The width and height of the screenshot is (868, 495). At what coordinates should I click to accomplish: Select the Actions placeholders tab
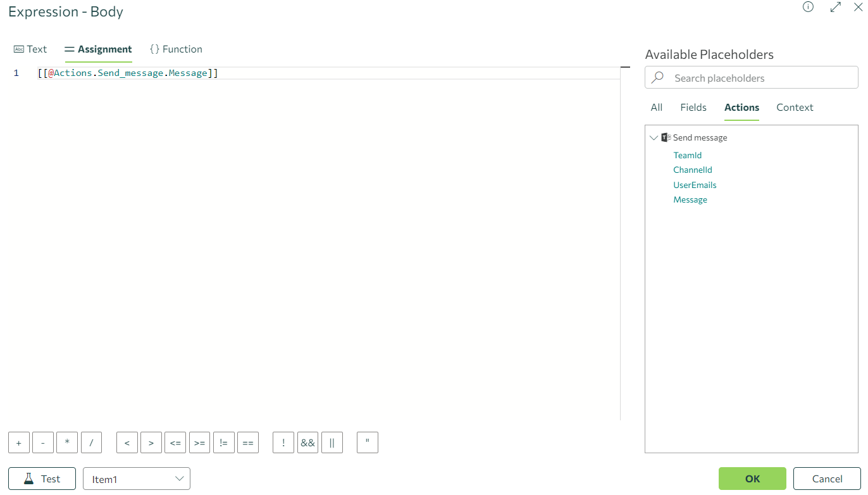pos(741,108)
